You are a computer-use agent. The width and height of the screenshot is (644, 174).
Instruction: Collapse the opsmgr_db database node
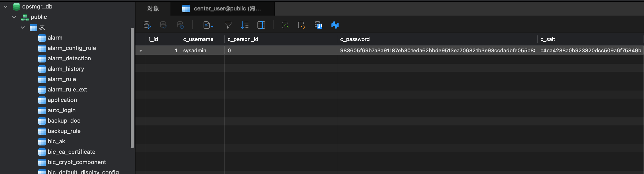tap(6, 7)
